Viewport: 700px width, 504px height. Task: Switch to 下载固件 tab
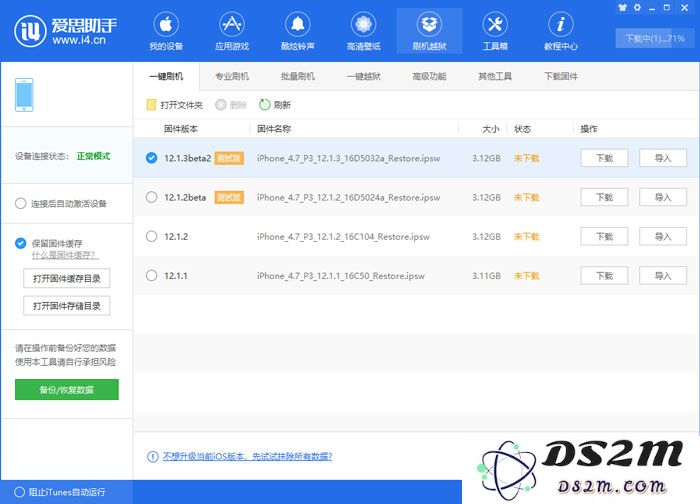pos(561,76)
